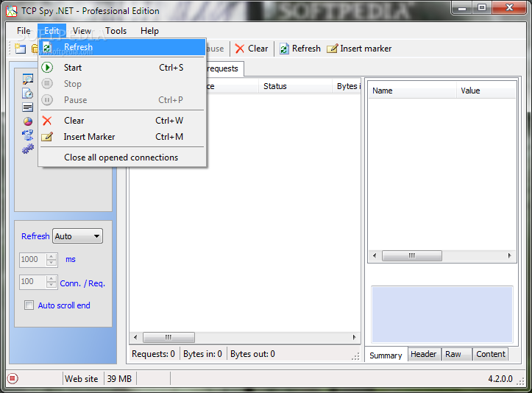Click the Bytes out: 0 status text
The image size is (532, 393).
(253, 354)
